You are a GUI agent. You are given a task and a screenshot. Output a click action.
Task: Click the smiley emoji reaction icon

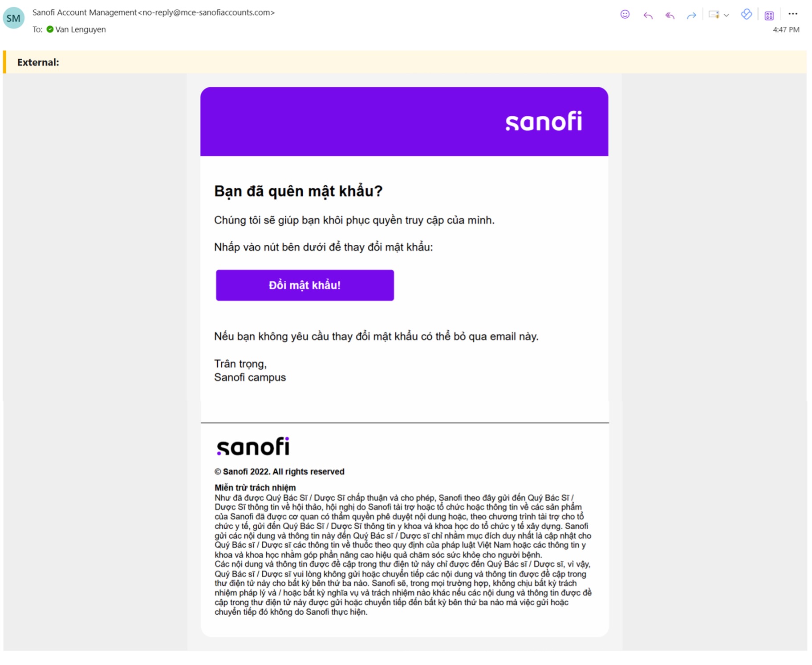[625, 14]
